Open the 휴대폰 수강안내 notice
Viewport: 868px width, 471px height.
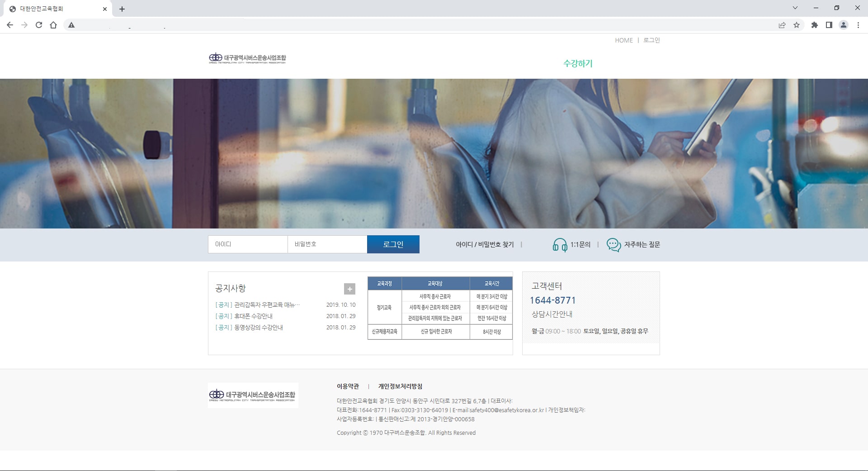pyautogui.click(x=253, y=316)
